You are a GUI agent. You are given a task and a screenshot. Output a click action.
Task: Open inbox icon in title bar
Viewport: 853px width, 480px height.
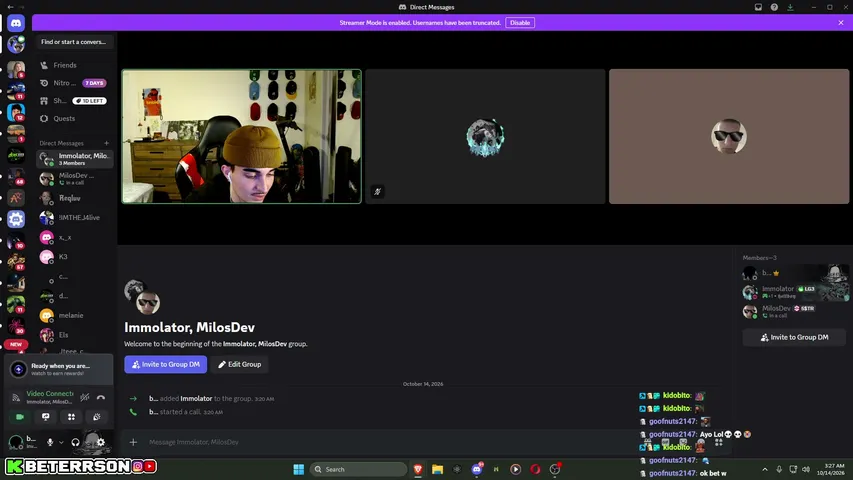[x=758, y=7]
